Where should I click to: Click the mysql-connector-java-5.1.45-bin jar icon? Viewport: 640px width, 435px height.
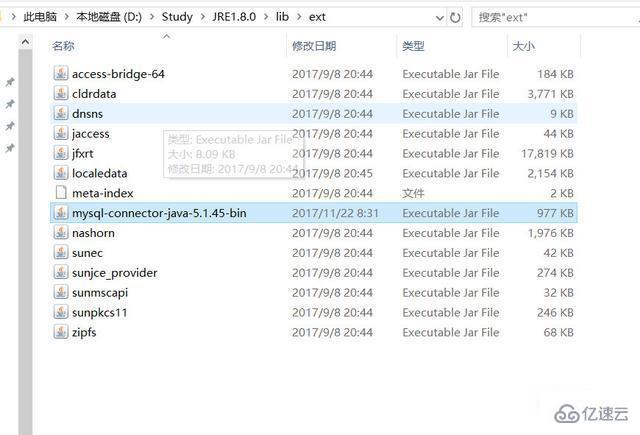point(60,213)
